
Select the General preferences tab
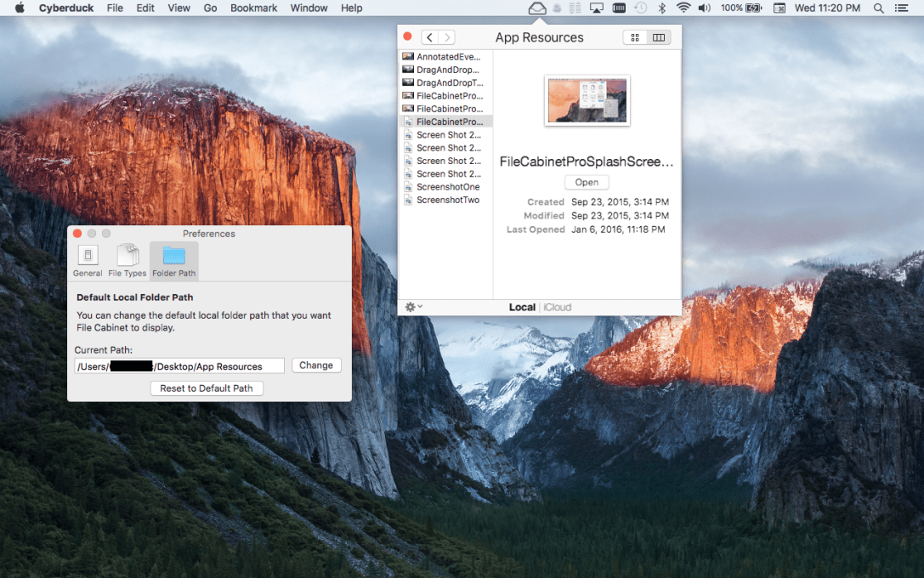(x=88, y=260)
